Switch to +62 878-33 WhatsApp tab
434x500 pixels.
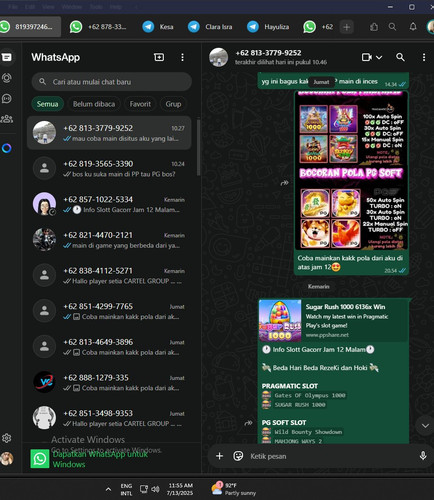coord(98,27)
